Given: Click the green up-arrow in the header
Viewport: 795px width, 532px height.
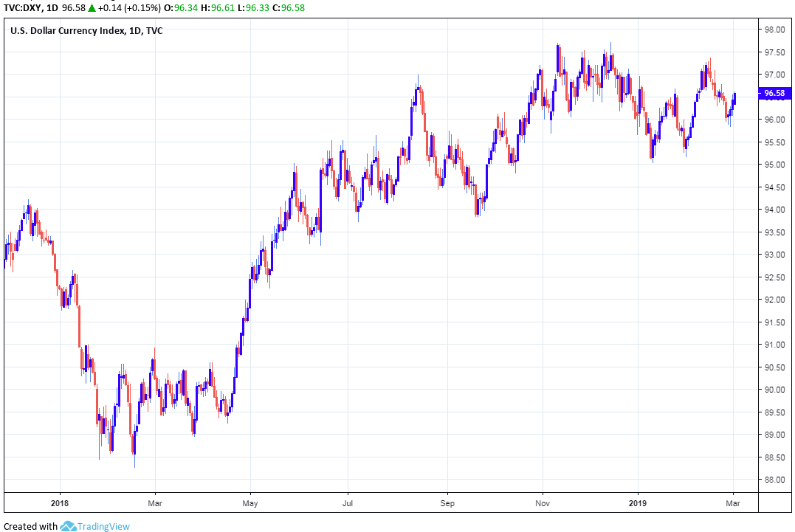Looking at the screenshot, I should click(x=92, y=8).
